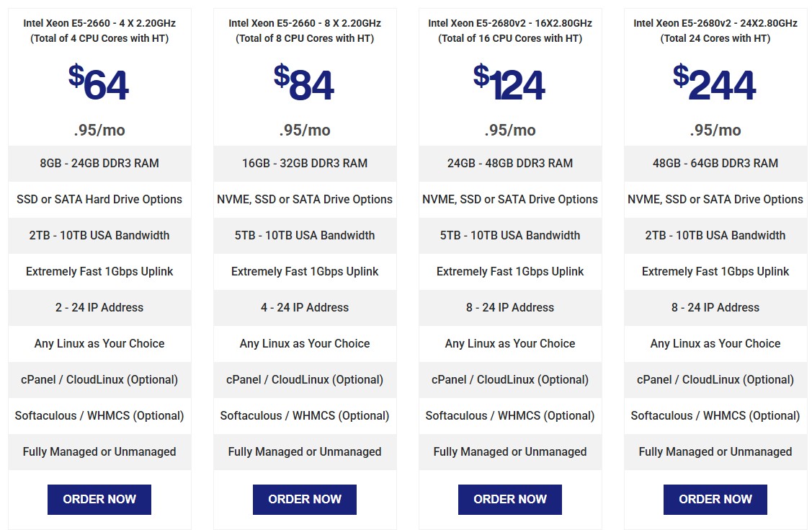Click ORDER NOW on the $64.95 plan

pos(99,499)
